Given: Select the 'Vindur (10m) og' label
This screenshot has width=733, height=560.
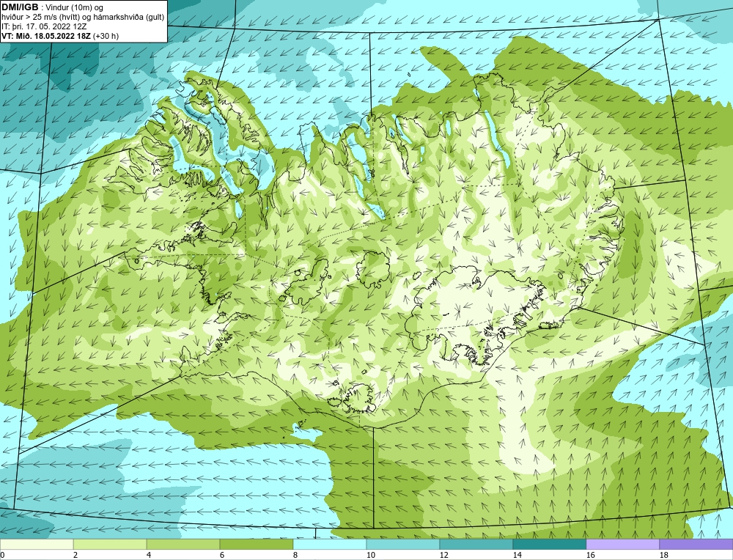Looking at the screenshot, I should click(x=75, y=7).
